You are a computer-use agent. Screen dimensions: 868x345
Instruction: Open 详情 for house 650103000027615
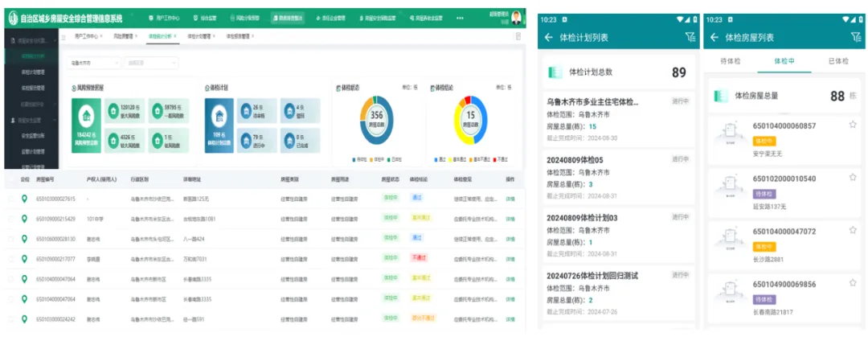510,199
